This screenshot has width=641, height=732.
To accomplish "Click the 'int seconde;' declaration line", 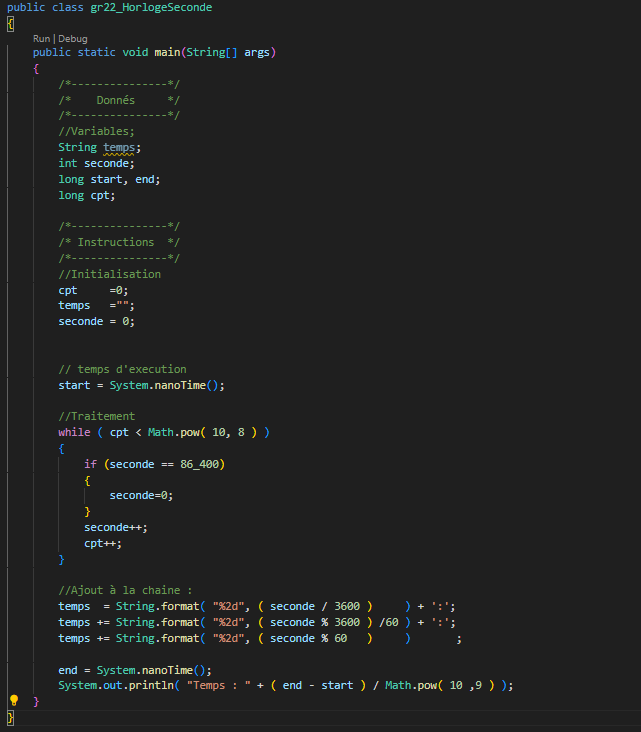I will [96, 163].
